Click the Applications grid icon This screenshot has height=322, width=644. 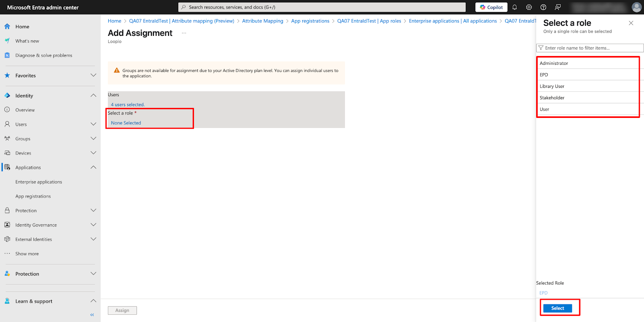pos(7,167)
